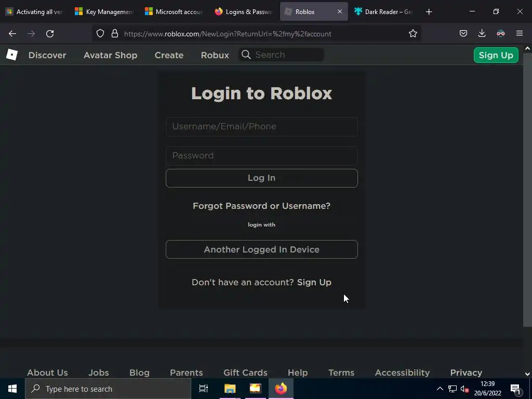Open the photo app icon in taskbar
532x399 pixels.
[255, 389]
